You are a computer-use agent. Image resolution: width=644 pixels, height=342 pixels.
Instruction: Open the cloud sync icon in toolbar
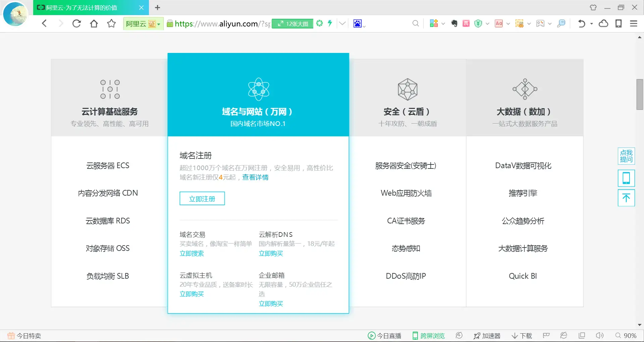[603, 23]
